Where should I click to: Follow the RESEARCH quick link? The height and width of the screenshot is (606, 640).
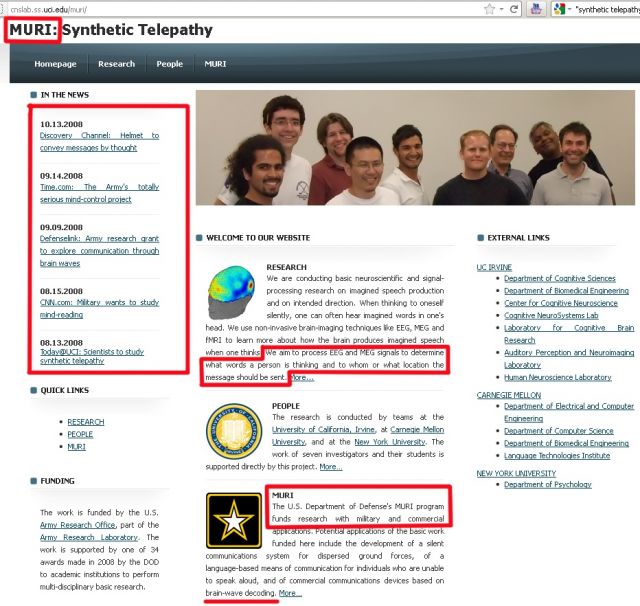click(x=86, y=422)
